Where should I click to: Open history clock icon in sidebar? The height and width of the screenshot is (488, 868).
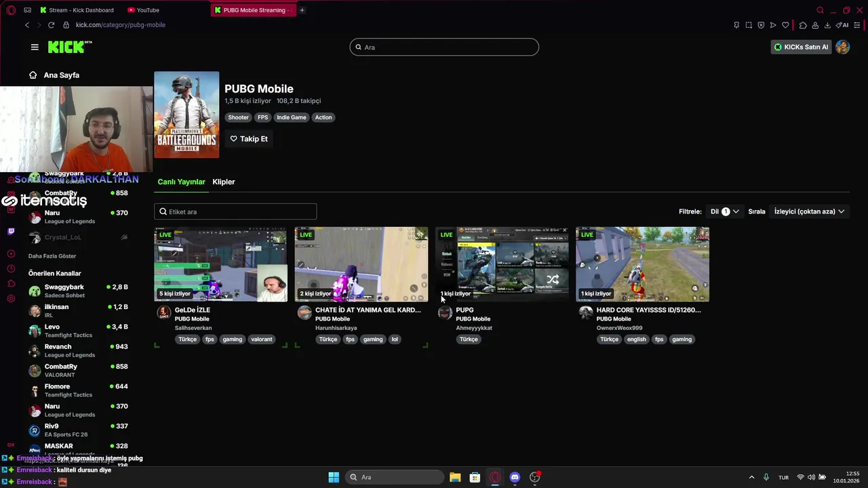tap(11, 269)
